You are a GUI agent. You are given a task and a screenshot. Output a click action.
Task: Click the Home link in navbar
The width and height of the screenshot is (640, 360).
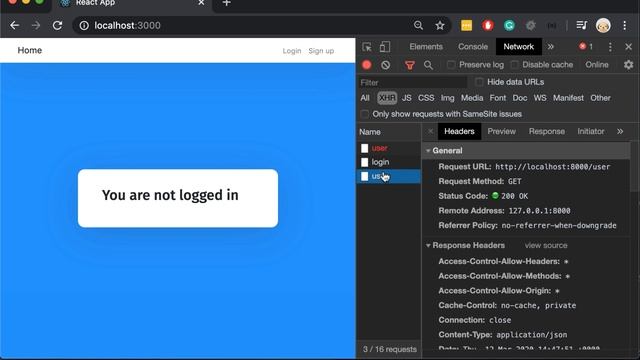pyautogui.click(x=30, y=50)
